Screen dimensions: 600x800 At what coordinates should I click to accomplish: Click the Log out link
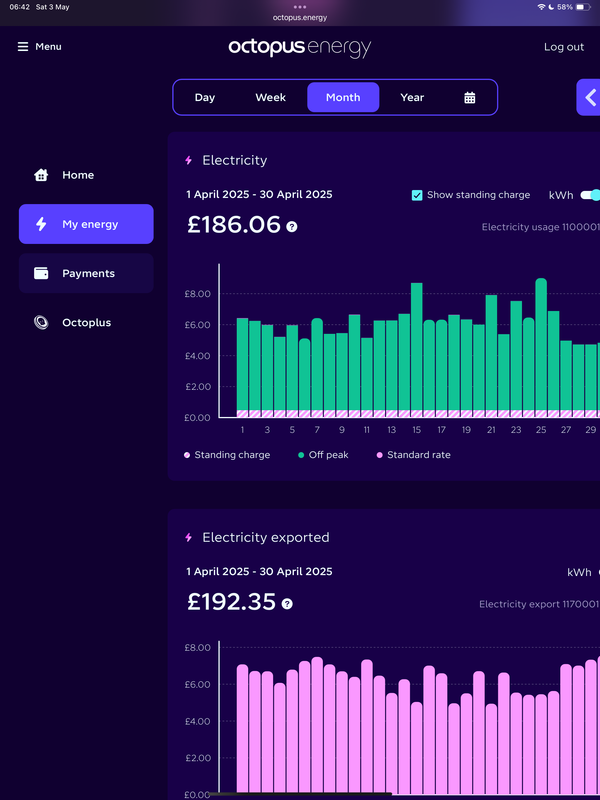564,47
